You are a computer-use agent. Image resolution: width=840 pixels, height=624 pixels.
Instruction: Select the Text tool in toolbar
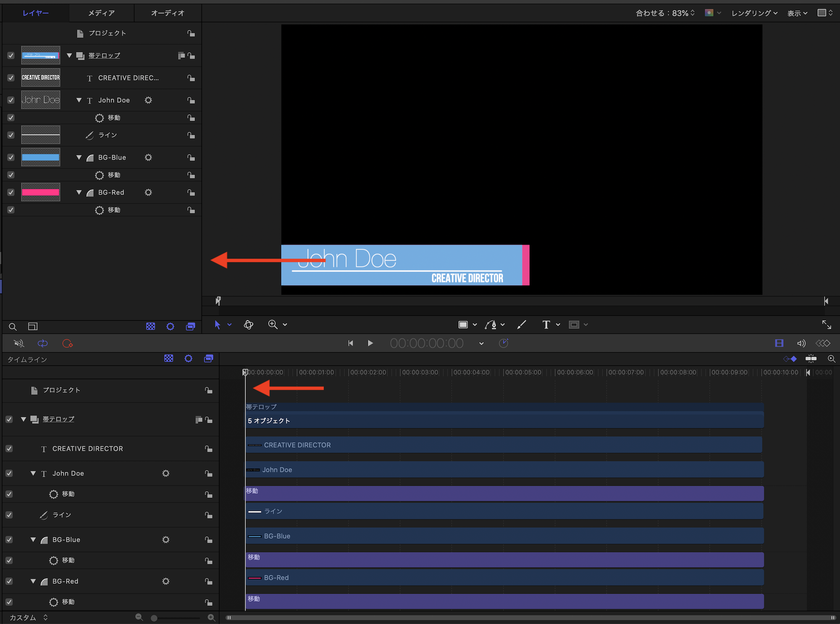click(x=546, y=325)
